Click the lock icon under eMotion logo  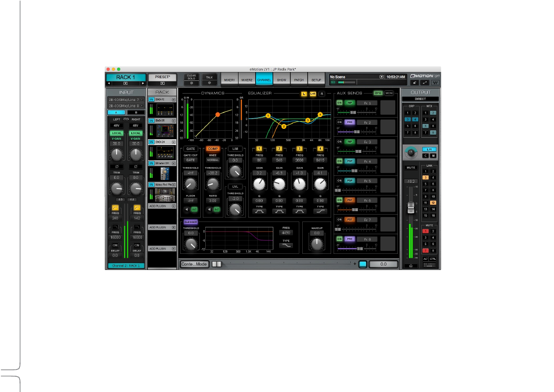coord(415,83)
